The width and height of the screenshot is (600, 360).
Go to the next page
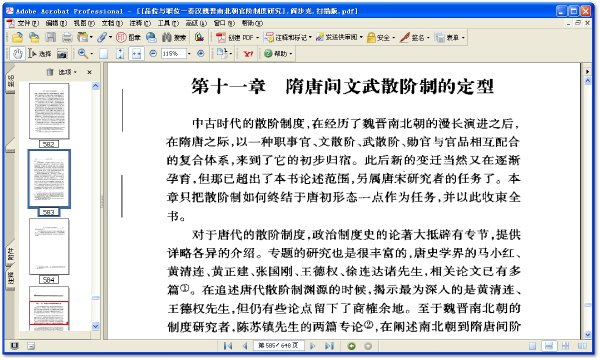(x=313, y=346)
